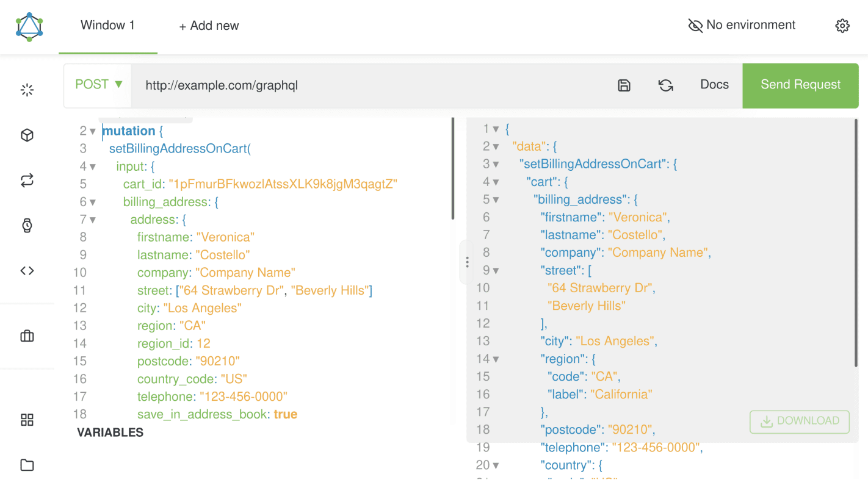
Task: Click the repeat arrows sidebar icon
Action: point(27,181)
